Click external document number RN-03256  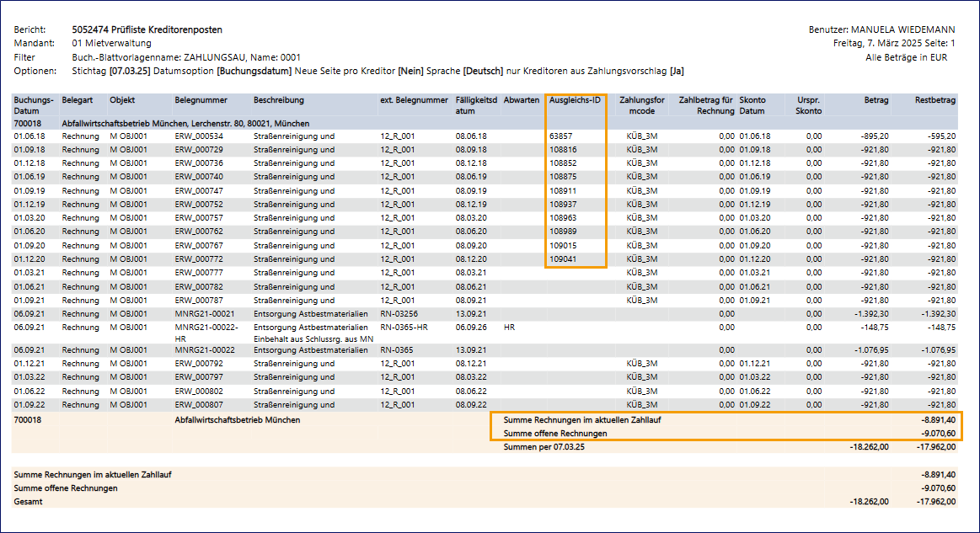point(399,313)
